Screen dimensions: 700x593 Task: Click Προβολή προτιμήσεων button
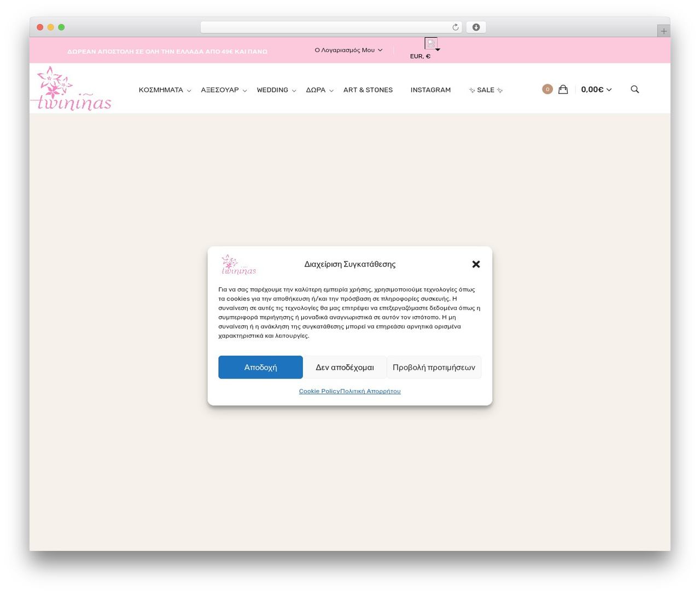tap(434, 367)
